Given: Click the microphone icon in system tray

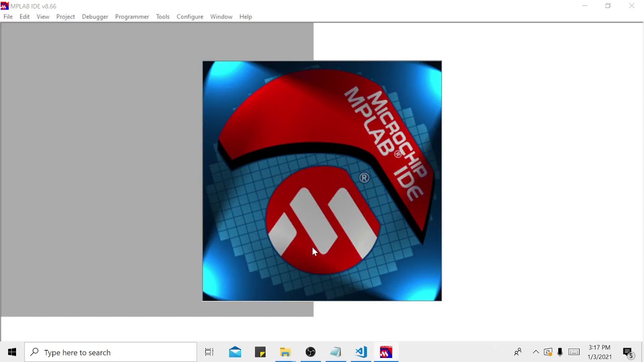Looking at the screenshot, I should [560, 352].
